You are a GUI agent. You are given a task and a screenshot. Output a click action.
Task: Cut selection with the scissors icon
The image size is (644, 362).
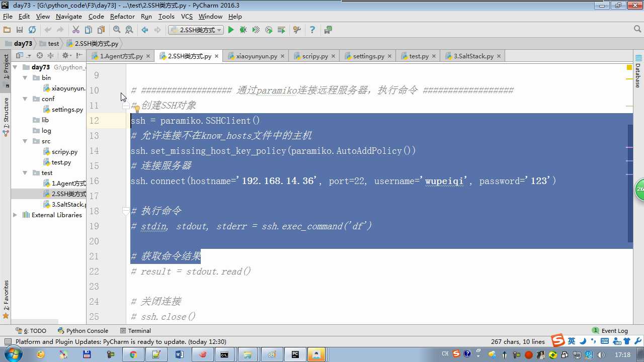(76, 30)
